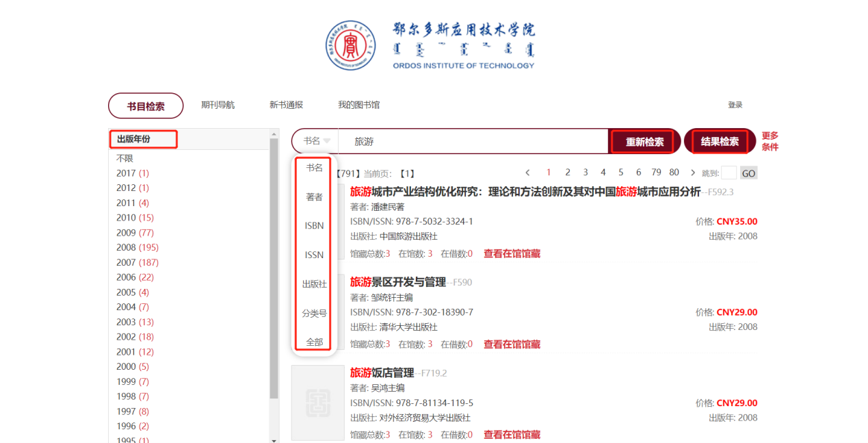Viewport: 868px width, 443px height.
Task: Pick 全部 from search type list
Action: click(314, 342)
